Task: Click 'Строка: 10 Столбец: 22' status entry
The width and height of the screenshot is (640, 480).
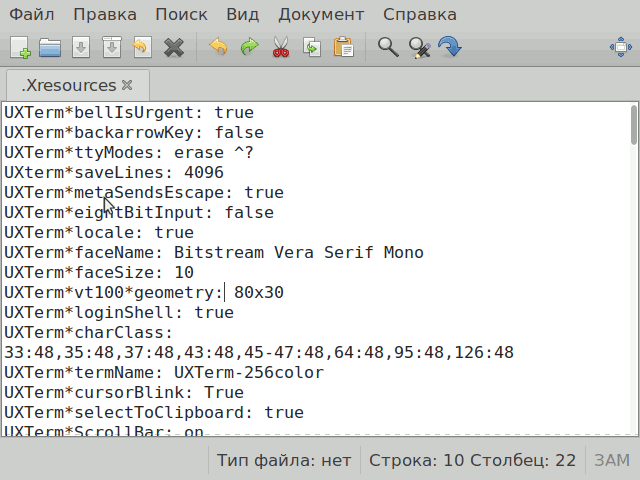Action: tap(473, 460)
